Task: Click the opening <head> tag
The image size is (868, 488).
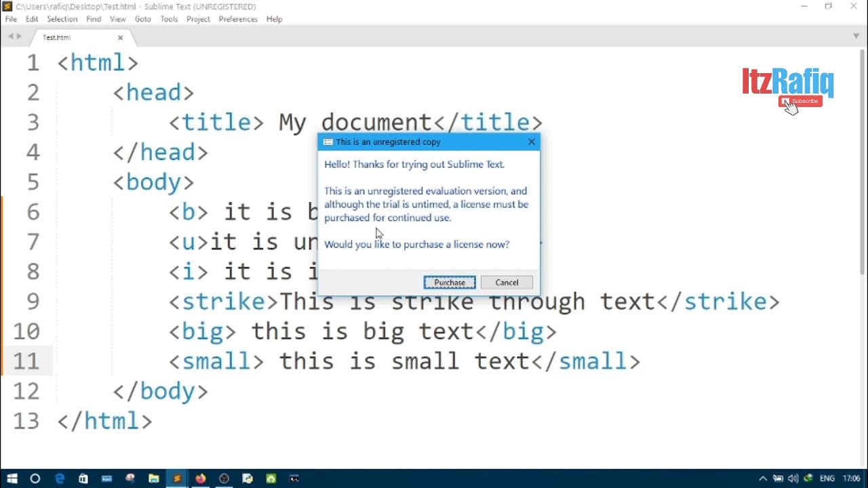Action: 154,93
